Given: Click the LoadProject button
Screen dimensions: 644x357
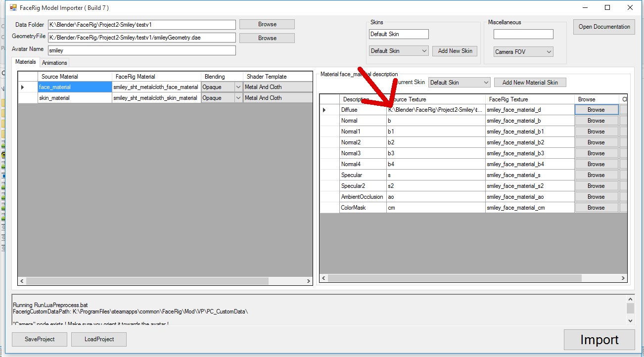Looking at the screenshot, I should (99, 339).
